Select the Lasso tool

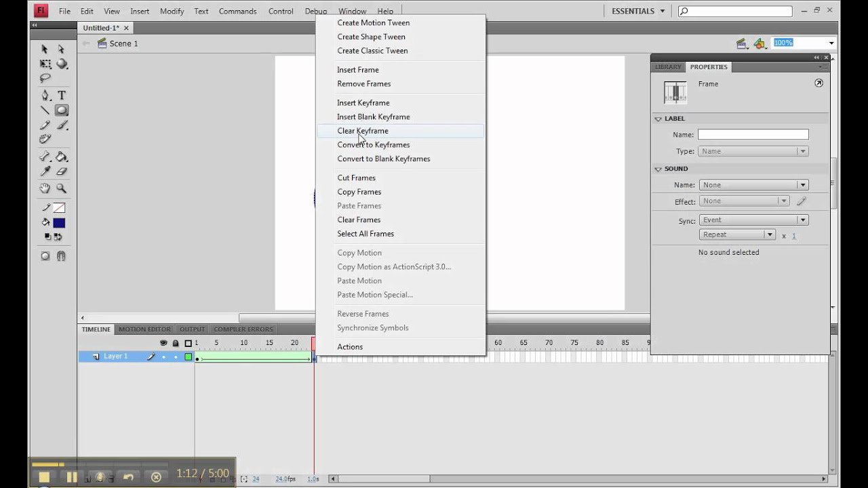(45, 79)
